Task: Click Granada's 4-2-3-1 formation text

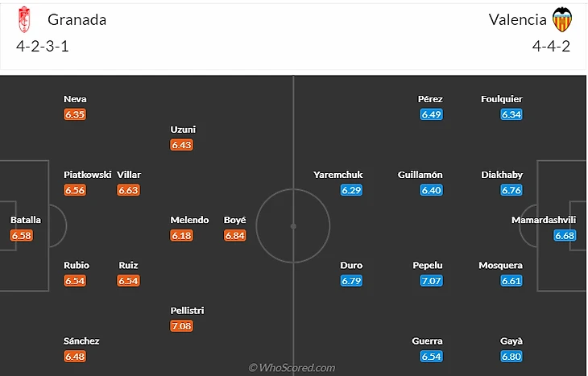Action: coord(43,46)
